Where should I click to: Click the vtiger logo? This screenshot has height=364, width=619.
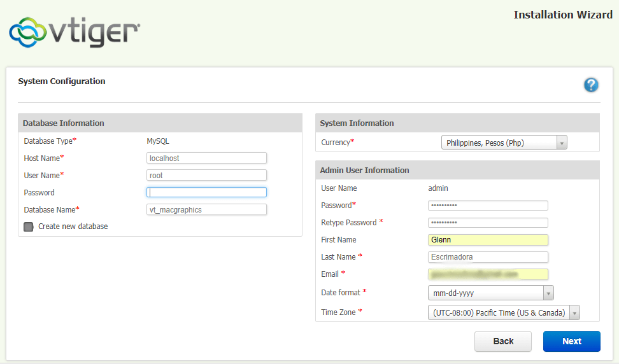75,32
